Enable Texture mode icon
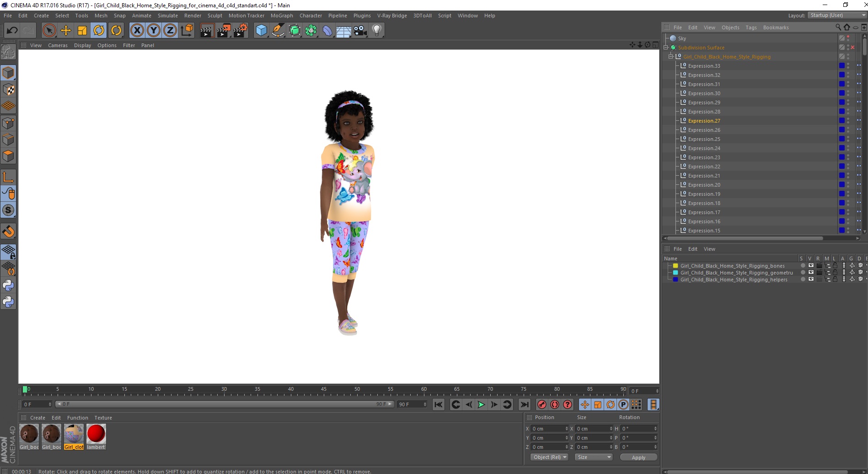 [8, 90]
